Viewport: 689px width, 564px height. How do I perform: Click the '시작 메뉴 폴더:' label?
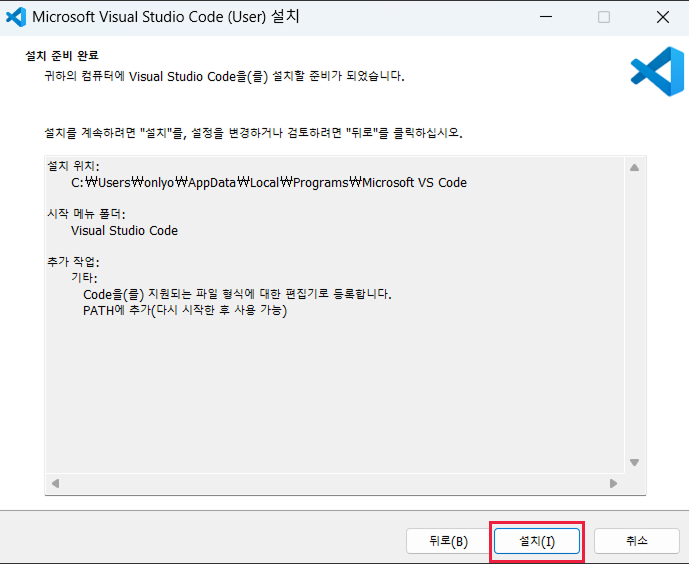pyautogui.click(x=86, y=214)
